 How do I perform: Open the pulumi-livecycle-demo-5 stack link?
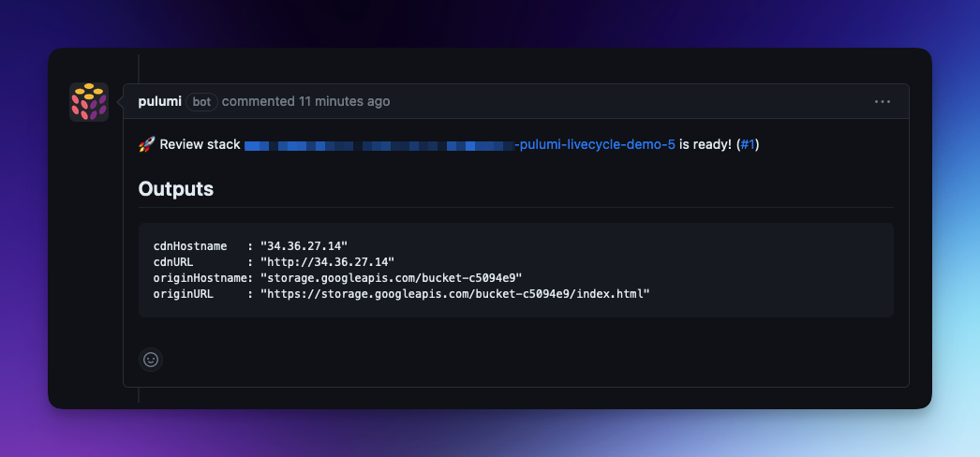[595, 144]
